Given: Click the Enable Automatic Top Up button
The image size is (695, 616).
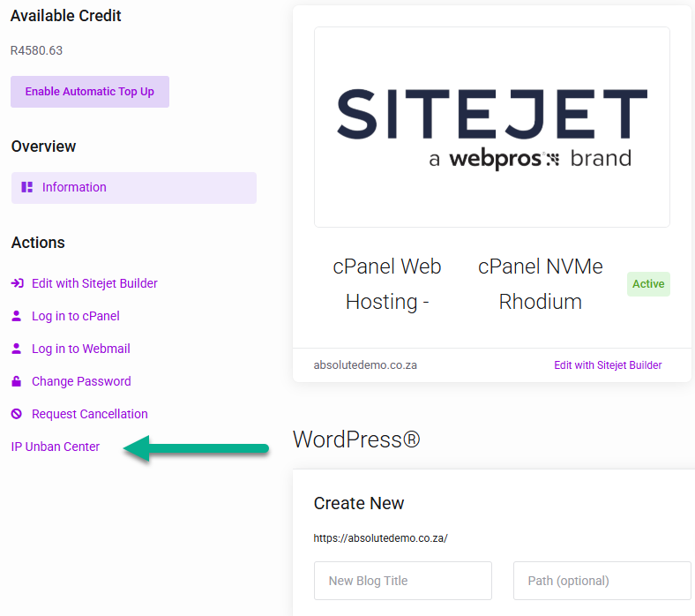Looking at the screenshot, I should [90, 92].
